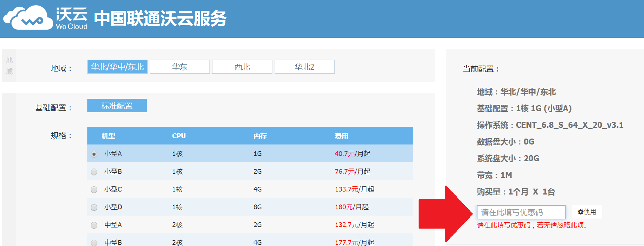Choose the 华东 region
The image size is (644, 246).
180,67
